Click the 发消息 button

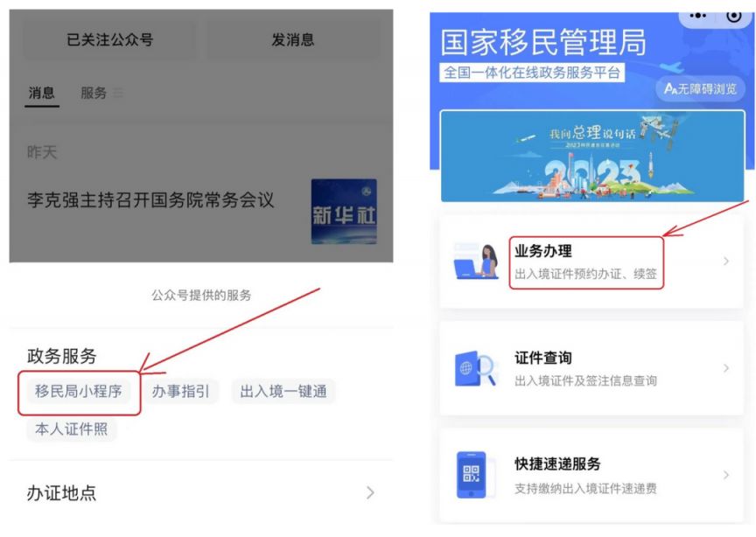pos(292,39)
